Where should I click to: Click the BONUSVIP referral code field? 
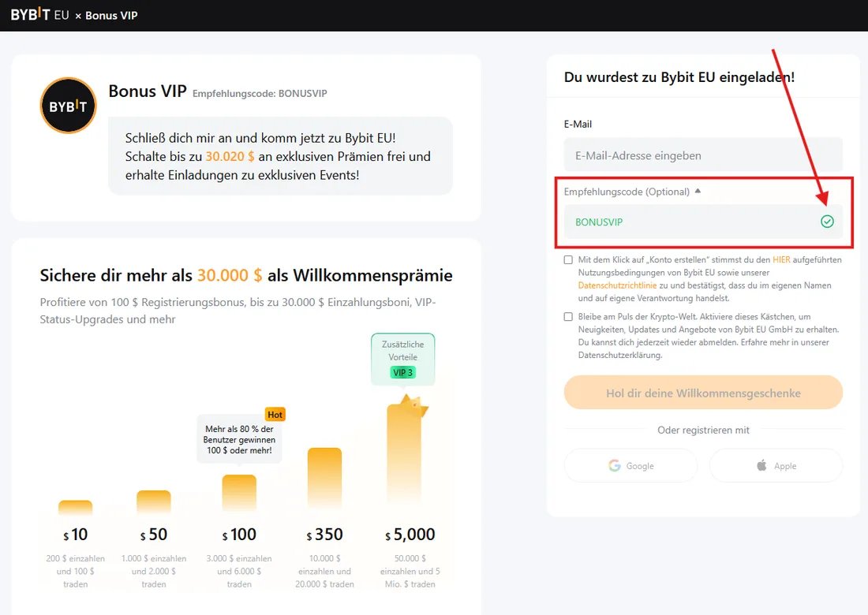(x=703, y=222)
